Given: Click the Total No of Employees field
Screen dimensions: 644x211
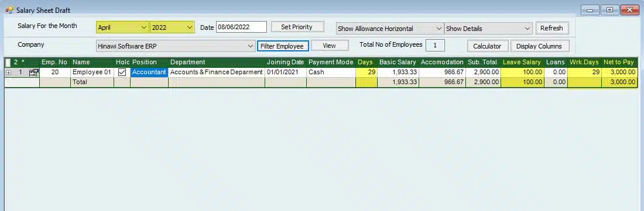Looking at the screenshot, I should pos(436,45).
